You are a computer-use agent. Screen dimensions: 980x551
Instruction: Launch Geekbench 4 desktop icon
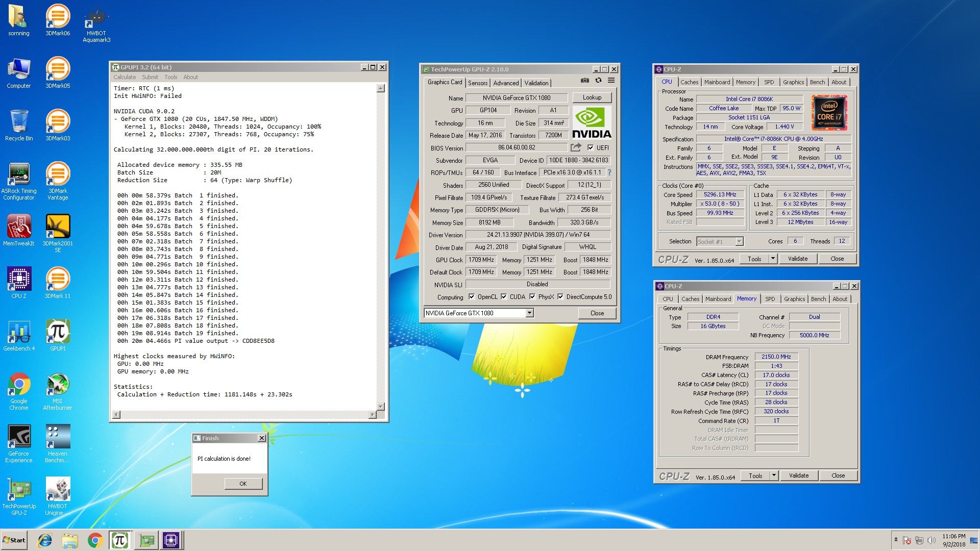pyautogui.click(x=18, y=336)
